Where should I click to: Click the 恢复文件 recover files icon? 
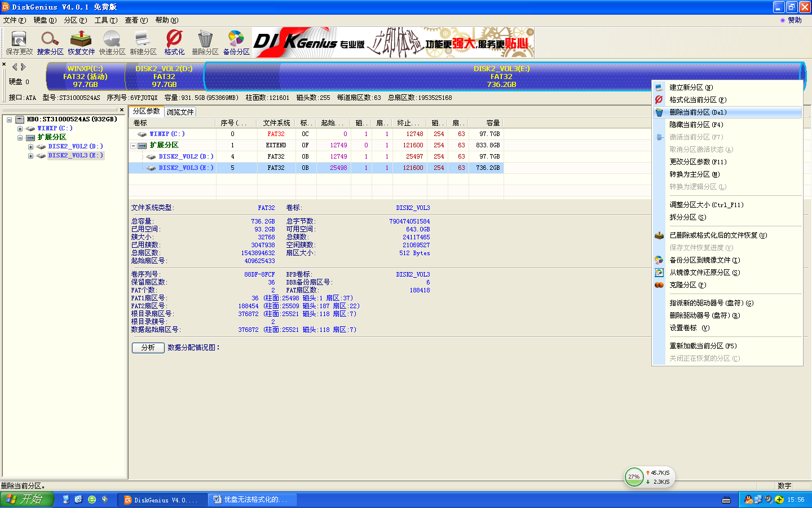pos(81,42)
